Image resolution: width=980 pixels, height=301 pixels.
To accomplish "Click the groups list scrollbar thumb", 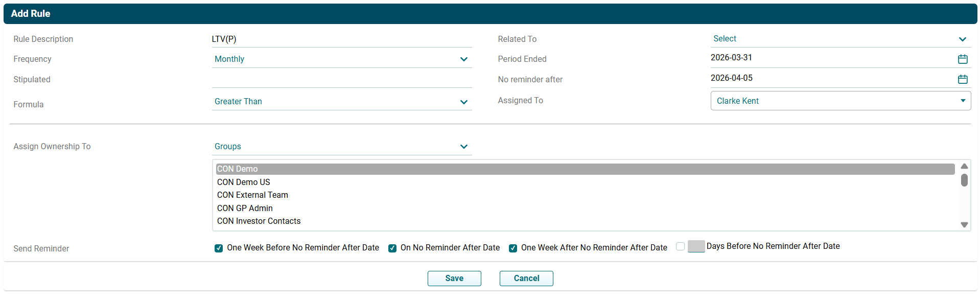I will pyautogui.click(x=964, y=180).
